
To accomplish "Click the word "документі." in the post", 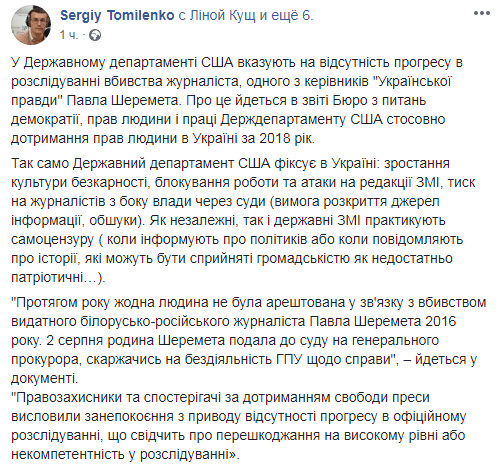I will pyautogui.click(x=44, y=378).
